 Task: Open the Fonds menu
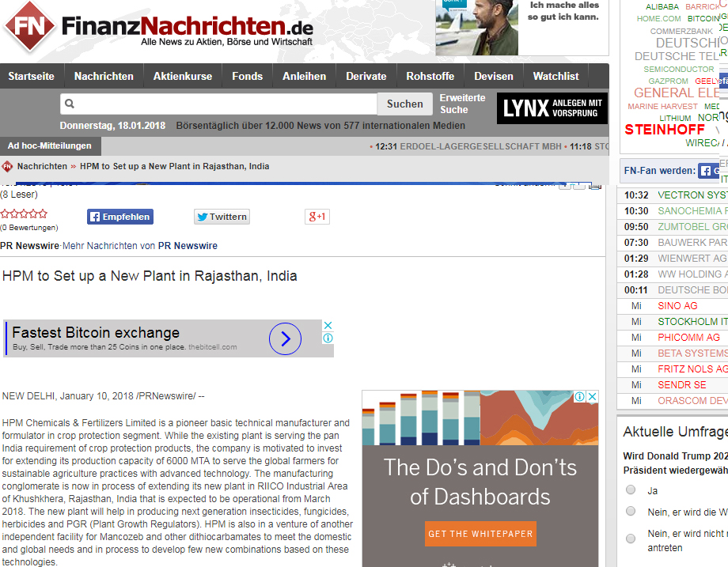(x=247, y=76)
